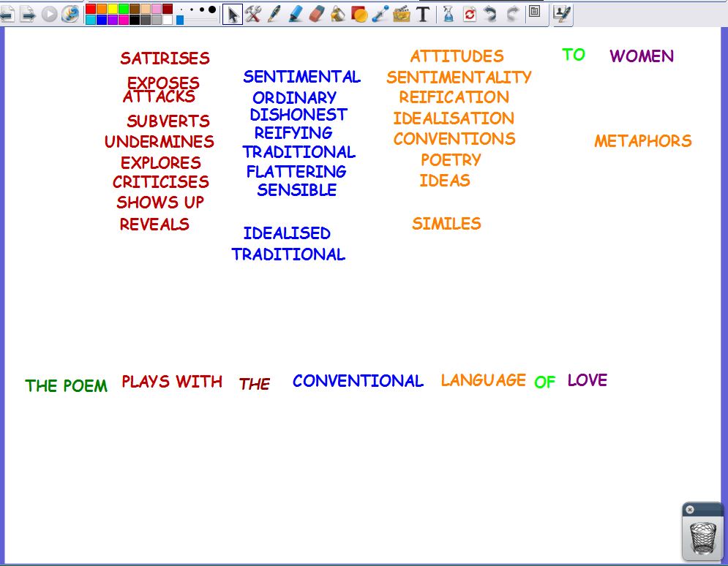Choose the Fill paint bucket tool

pos(337,14)
